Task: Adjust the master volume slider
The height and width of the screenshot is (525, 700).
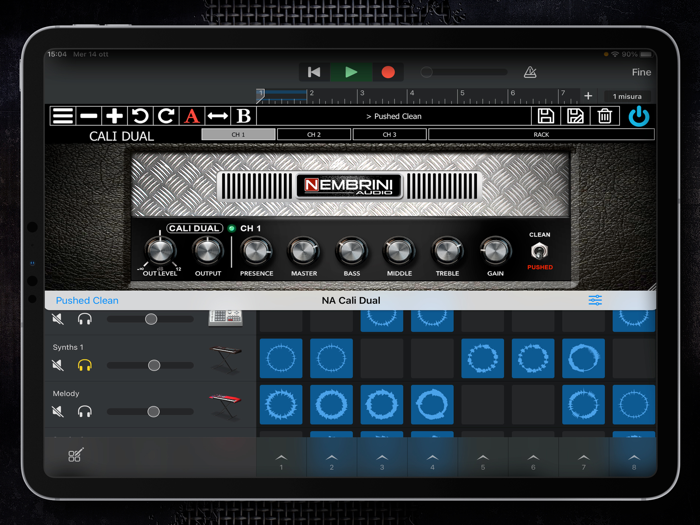Action: pos(464,72)
